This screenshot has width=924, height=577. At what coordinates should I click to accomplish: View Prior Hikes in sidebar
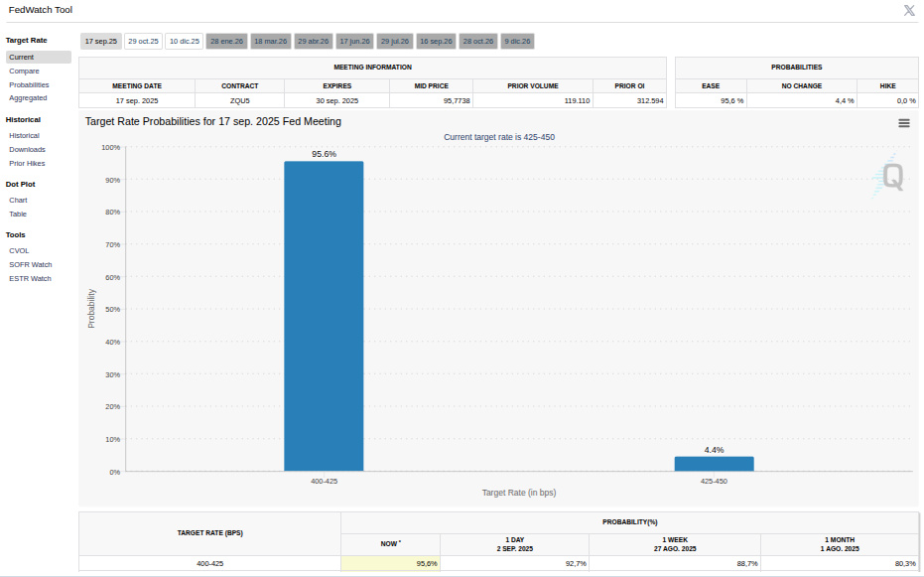(x=27, y=163)
